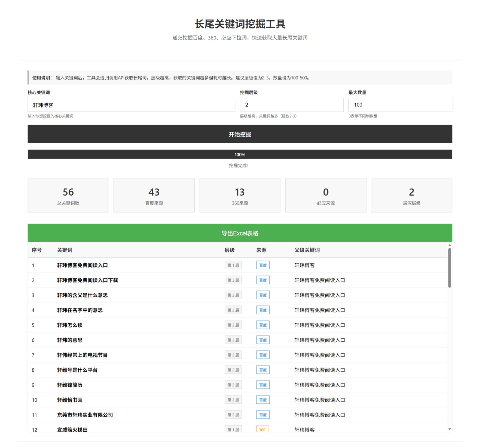The image size is (480, 448).
Task: Open the 总关键词数 stat card showing 56
Action: [x=68, y=195]
